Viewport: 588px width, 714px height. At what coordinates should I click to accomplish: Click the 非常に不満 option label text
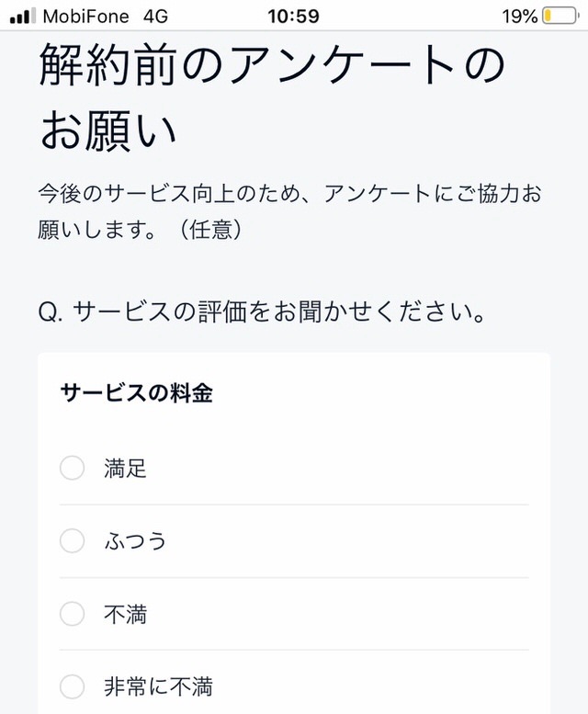(158, 686)
